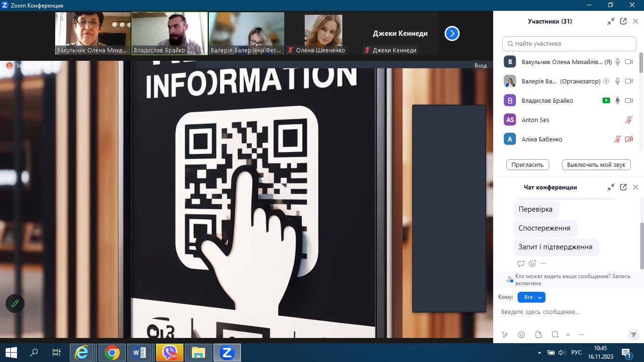Reply in thread to the last chat message
Screen dimensions: 644x362
pyautogui.click(x=521, y=263)
